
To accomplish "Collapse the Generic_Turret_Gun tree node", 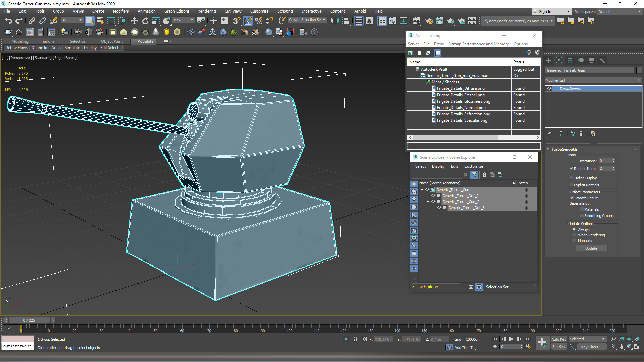I will click(422, 189).
